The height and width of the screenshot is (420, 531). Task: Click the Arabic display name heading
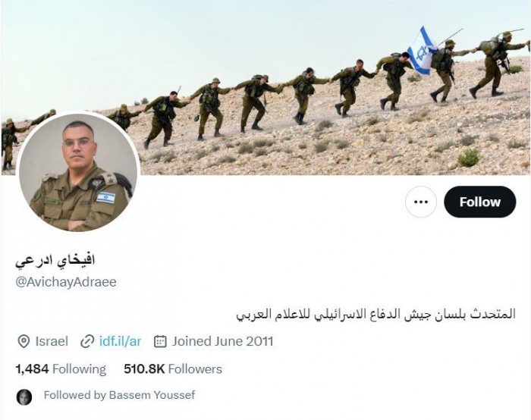55,260
